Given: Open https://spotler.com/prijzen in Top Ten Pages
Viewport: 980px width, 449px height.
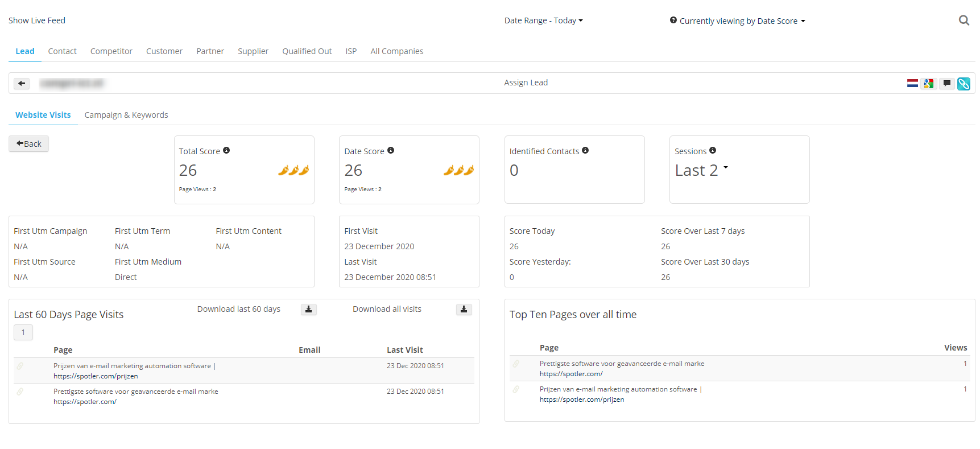Looking at the screenshot, I should tap(582, 399).
